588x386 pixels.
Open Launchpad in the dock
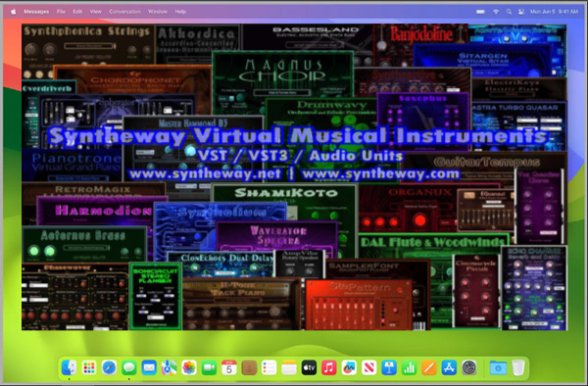click(x=89, y=367)
